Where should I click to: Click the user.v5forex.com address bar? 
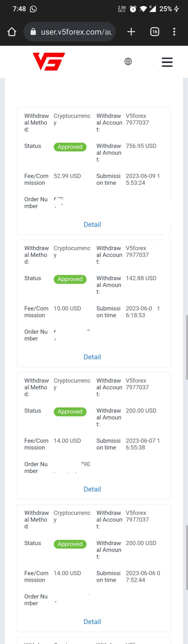click(x=70, y=32)
